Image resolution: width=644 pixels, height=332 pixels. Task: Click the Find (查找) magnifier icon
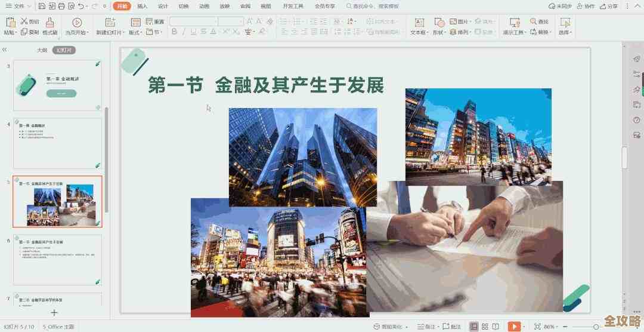point(533,21)
